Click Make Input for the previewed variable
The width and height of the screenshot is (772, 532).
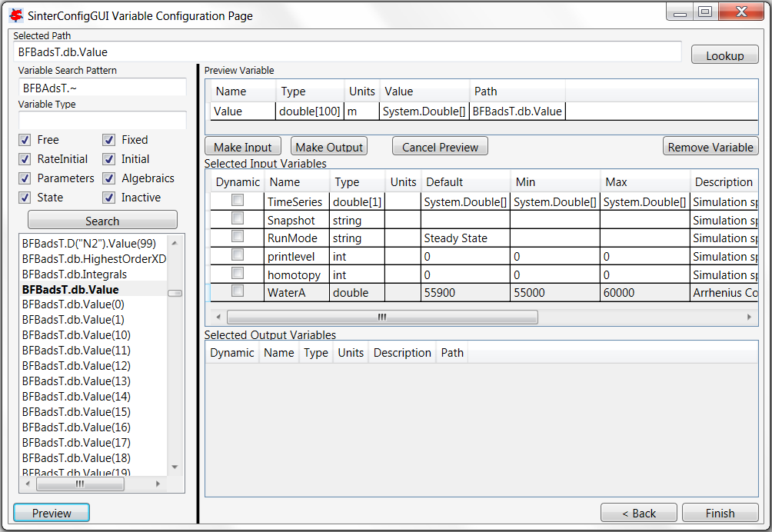pos(242,146)
